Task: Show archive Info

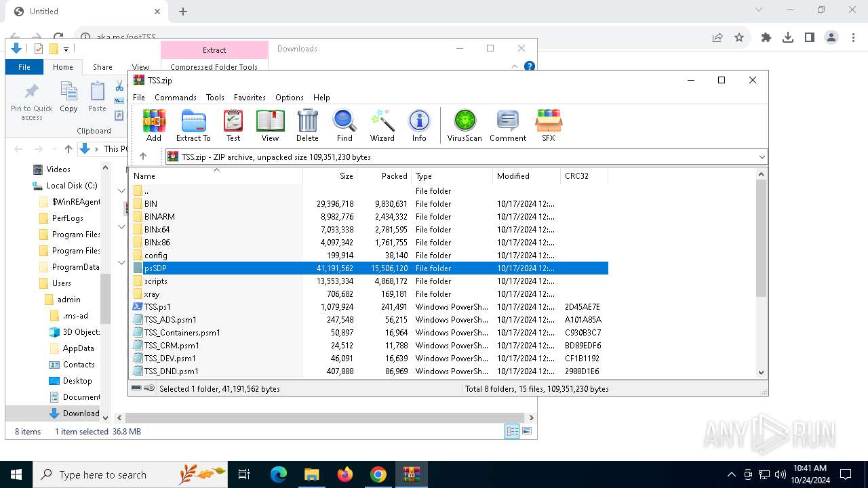Action: pyautogui.click(x=419, y=126)
